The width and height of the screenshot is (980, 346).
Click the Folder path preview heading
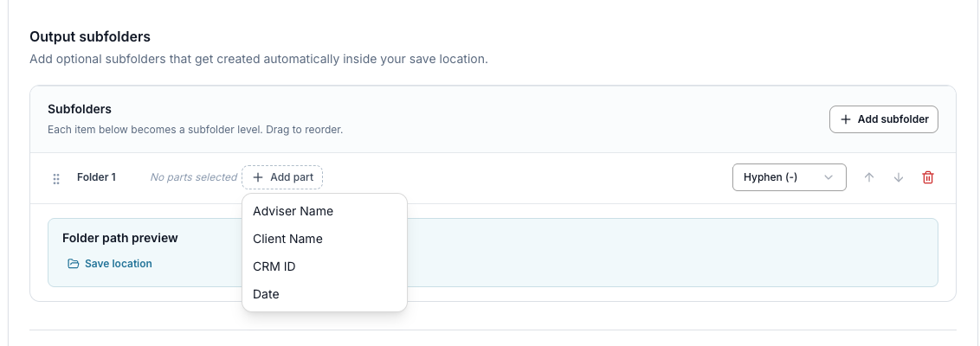point(120,238)
